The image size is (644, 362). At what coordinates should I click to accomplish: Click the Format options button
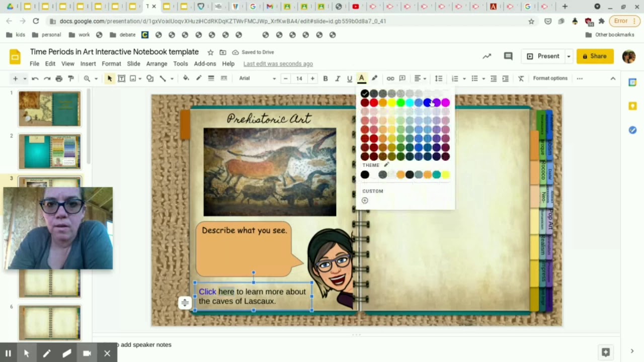550,78
